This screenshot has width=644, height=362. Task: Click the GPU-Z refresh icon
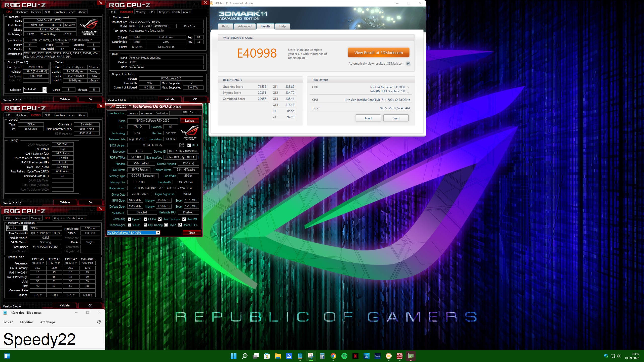[192, 112]
